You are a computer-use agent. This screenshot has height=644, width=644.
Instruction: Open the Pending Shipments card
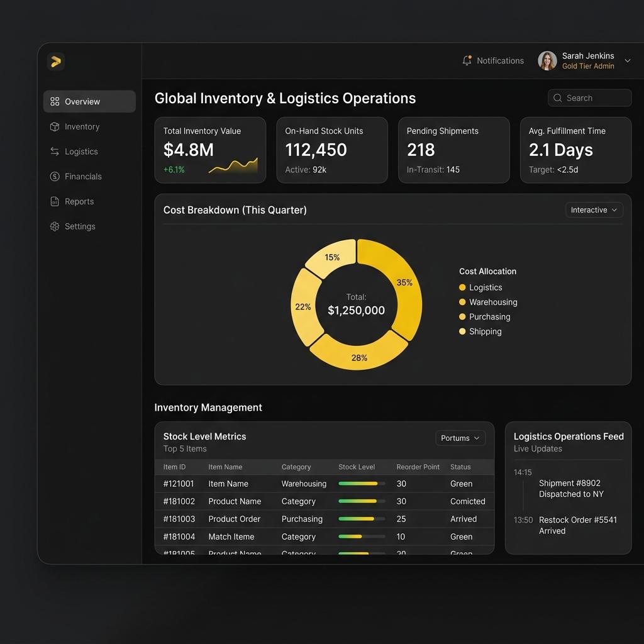(454, 150)
